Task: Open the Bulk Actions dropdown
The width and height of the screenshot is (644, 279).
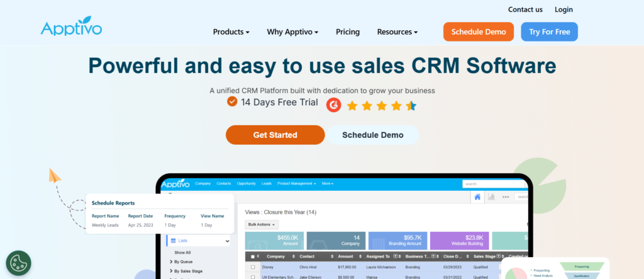Action: pyautogui.click(x=262, y=224)
